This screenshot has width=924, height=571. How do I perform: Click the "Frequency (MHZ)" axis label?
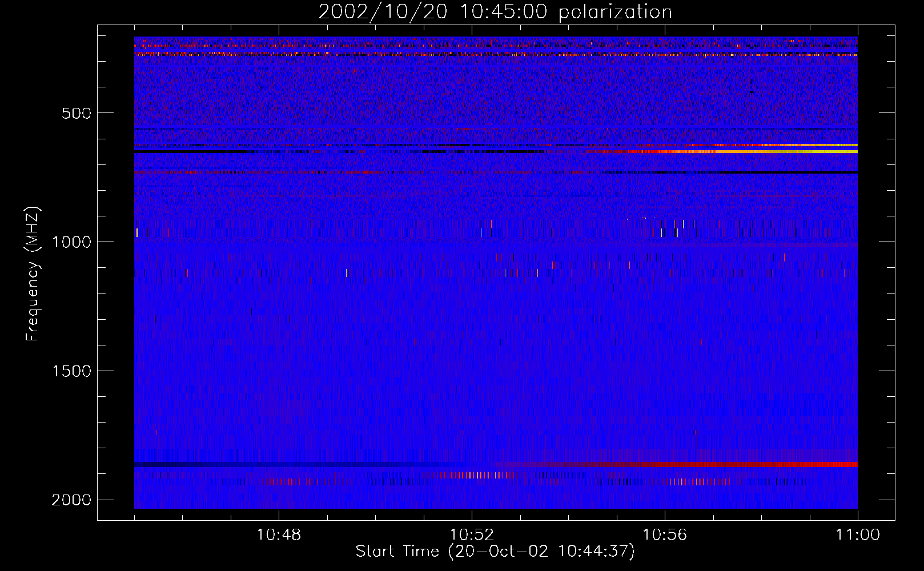coord(33,274)
